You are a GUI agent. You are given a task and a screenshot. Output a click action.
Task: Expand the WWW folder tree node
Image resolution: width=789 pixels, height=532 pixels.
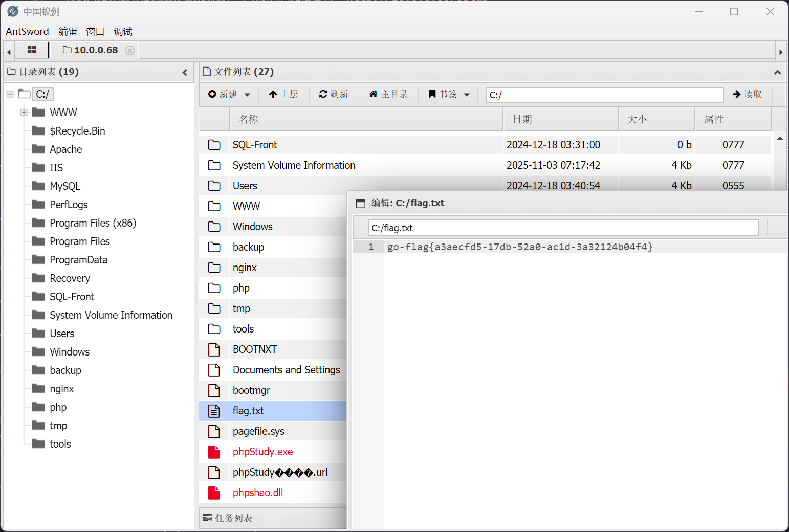(x=24, y=113)
